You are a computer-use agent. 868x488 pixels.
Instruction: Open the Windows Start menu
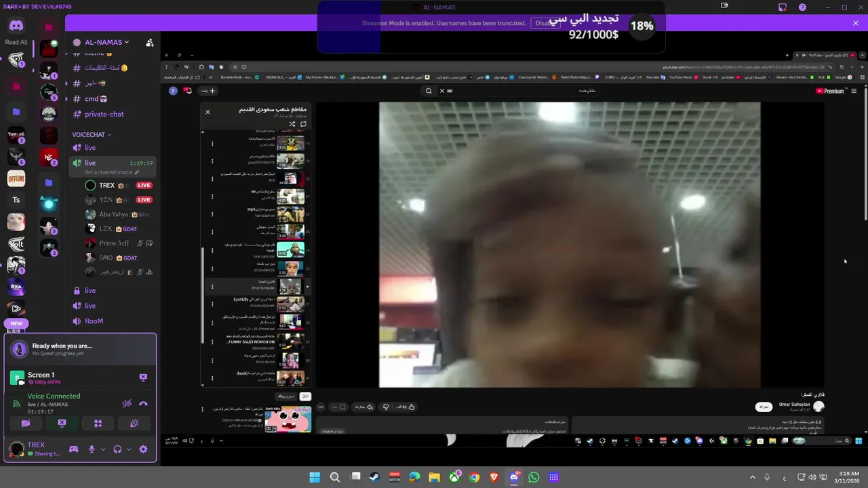(x=315, y=477)
